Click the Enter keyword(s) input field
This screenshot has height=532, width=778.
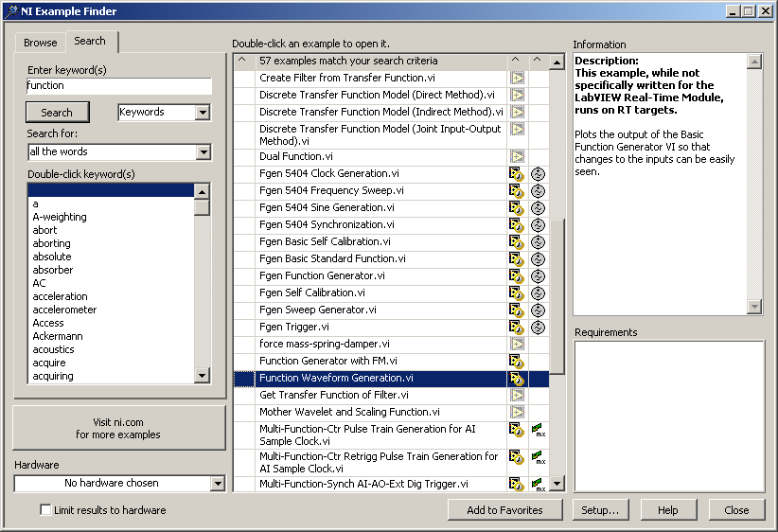pyautogui.click(x=119, y=85)
